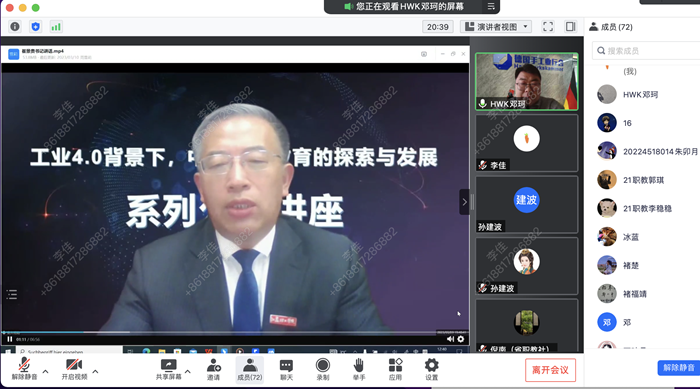Search members in the search field

point(646,51)
